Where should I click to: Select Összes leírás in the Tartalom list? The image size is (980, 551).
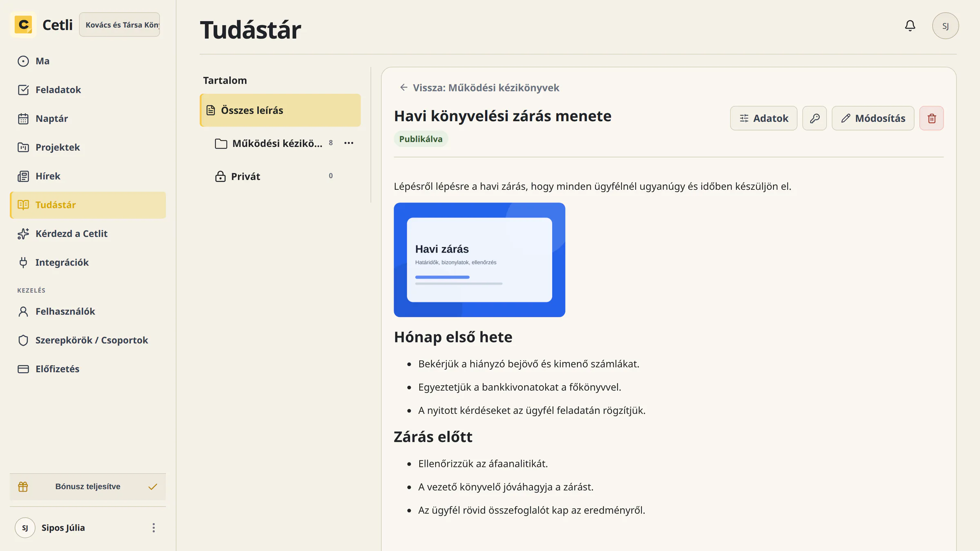(x=280, y=110)
